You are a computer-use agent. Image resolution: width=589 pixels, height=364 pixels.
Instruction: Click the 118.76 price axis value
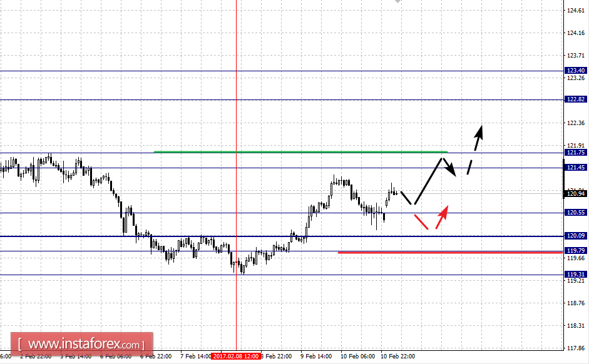(575, 303)
